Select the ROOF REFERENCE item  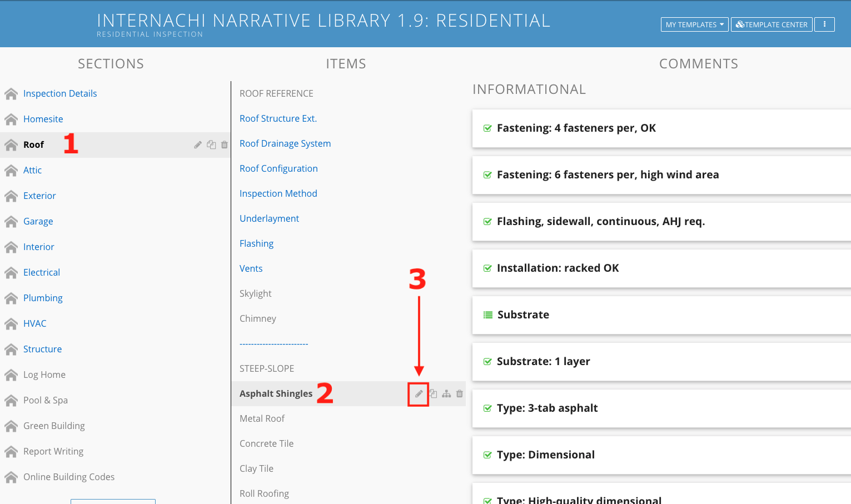tap(276, 93)
